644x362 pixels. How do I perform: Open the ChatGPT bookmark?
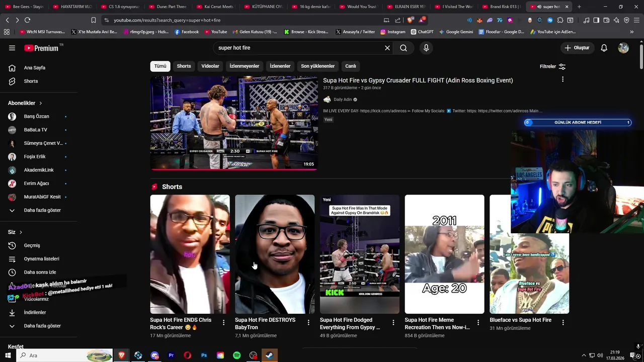[422, 32]
